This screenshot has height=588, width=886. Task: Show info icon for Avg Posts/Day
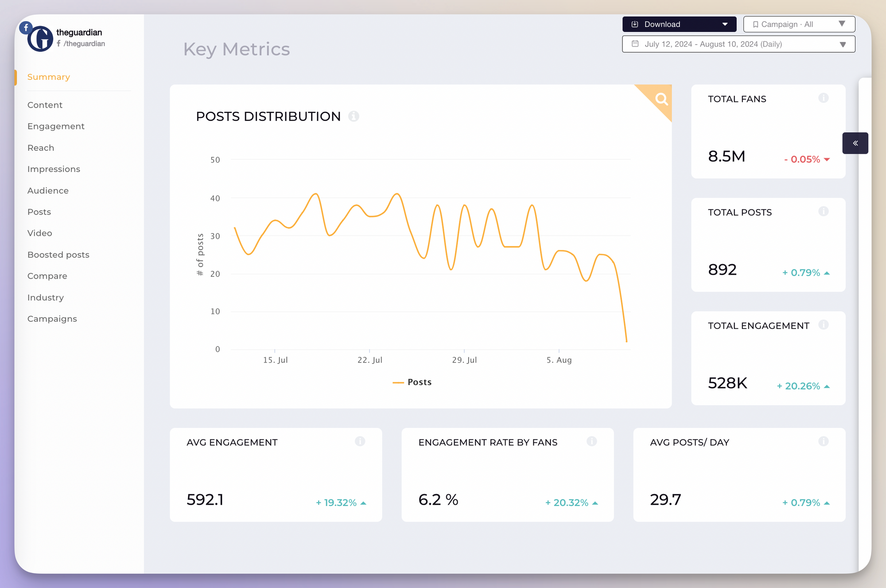tap(823, 441)
